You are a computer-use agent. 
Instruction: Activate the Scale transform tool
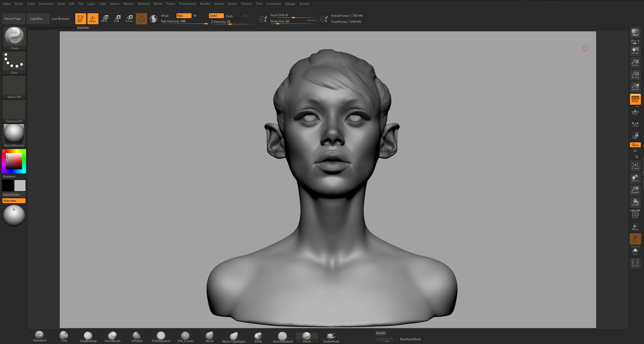pos(117,19)
